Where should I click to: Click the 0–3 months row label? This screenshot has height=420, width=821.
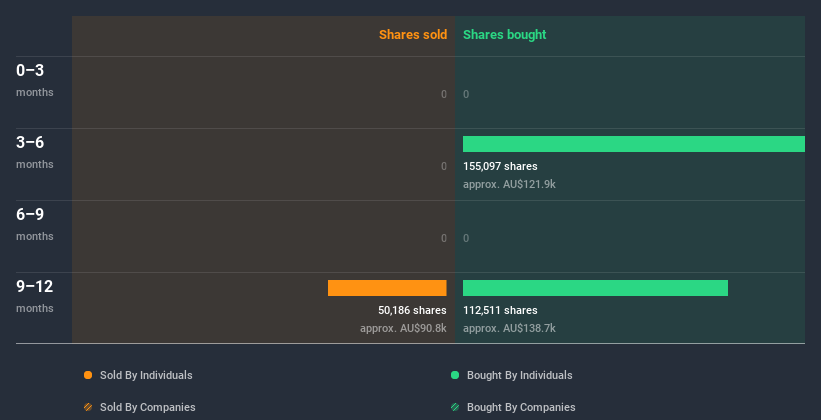35,80
